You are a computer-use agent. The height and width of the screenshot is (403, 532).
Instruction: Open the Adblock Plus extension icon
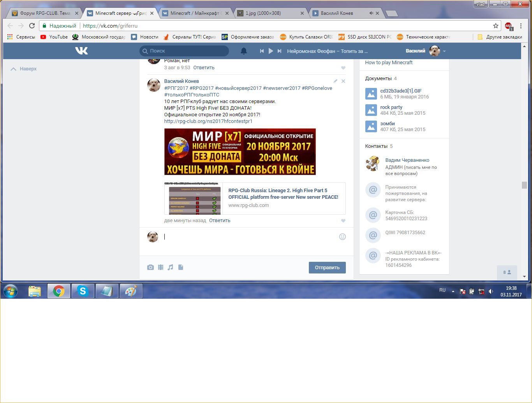coord(509,26)
